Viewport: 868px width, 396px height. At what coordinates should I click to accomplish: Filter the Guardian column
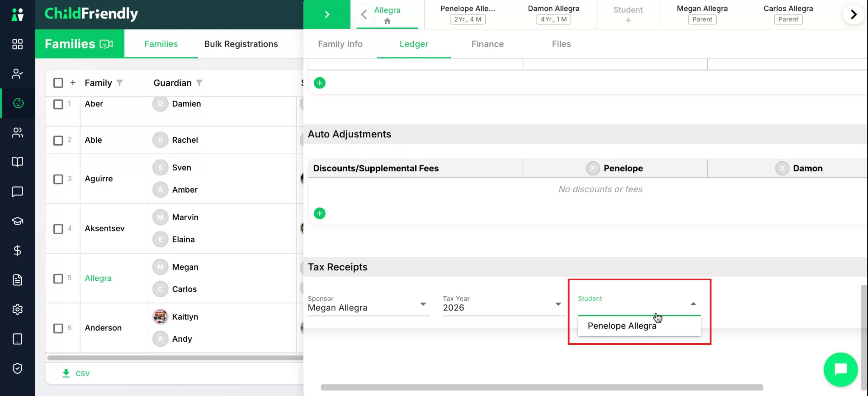point(199,83)
